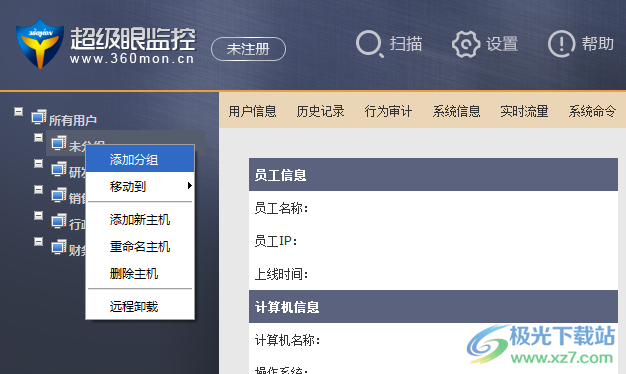Click the 超级眼监控 shield logo

tap(40, 43)
